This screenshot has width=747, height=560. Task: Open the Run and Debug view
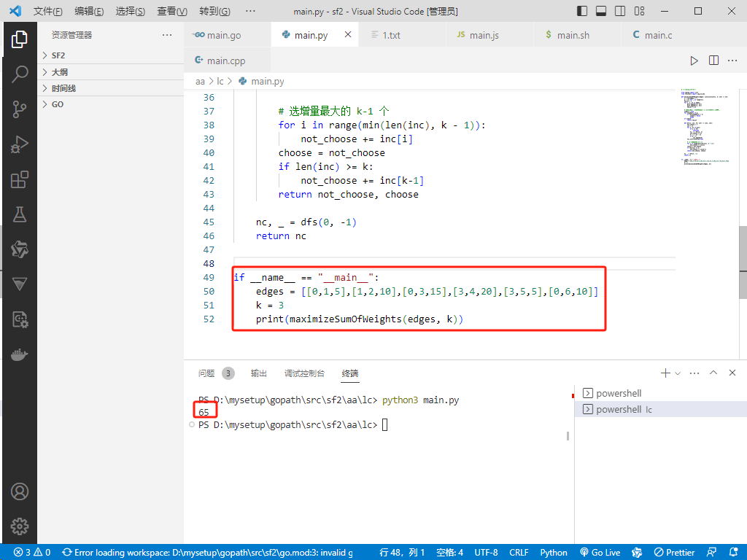(x=20, y=144)
